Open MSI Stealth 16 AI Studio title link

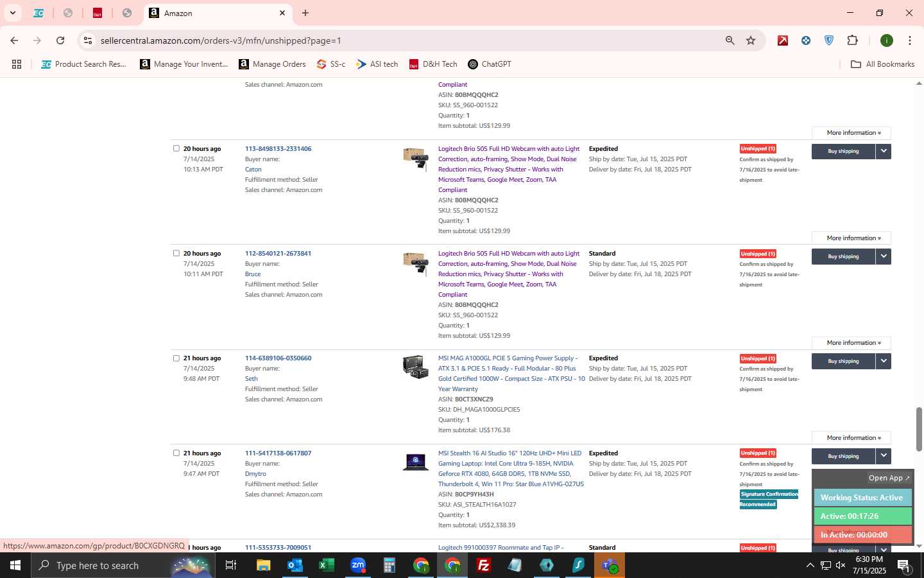pos(511,469)
